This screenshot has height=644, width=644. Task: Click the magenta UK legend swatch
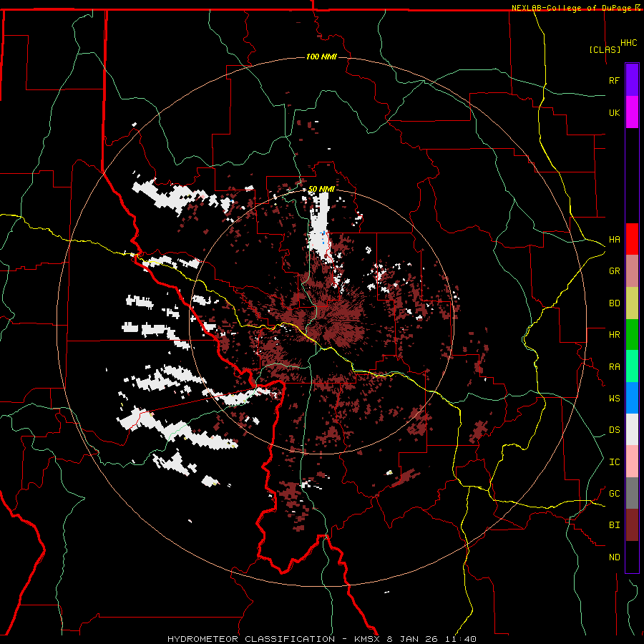click(x=632, y=112)
